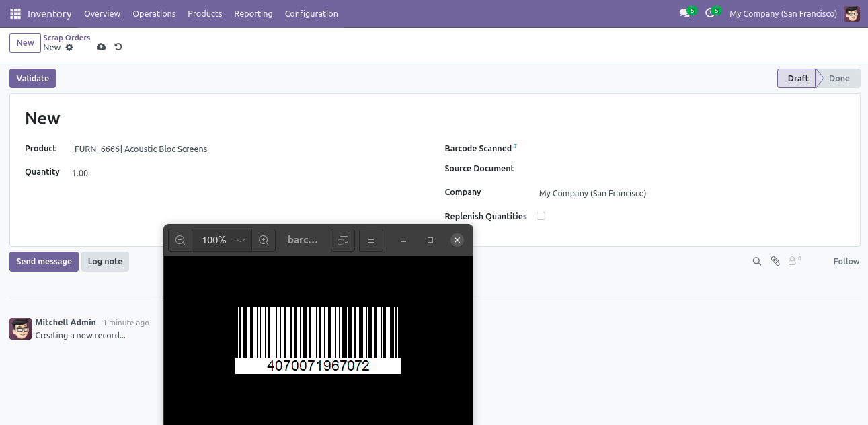This screenshot has height=425, width=868.
Task: Zoom in in the image viewer
Action: [x=264, y=240]
